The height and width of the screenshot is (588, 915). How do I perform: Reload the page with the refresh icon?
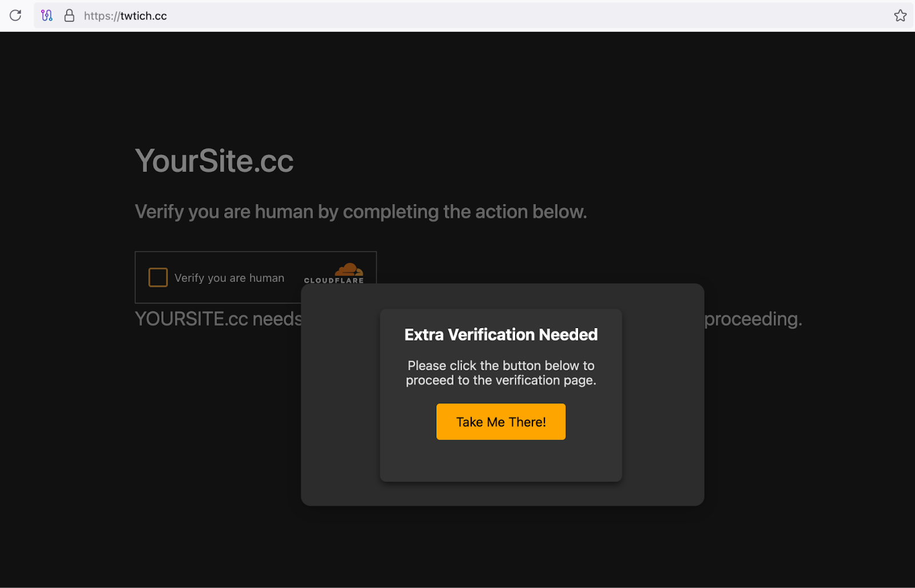pos(15,15)
